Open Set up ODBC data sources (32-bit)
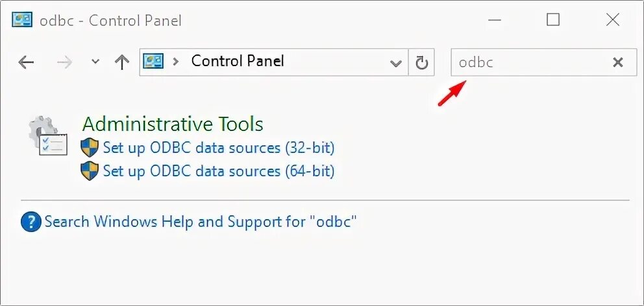The height and width of the screenshot is (306, 644). coord(219,148)
